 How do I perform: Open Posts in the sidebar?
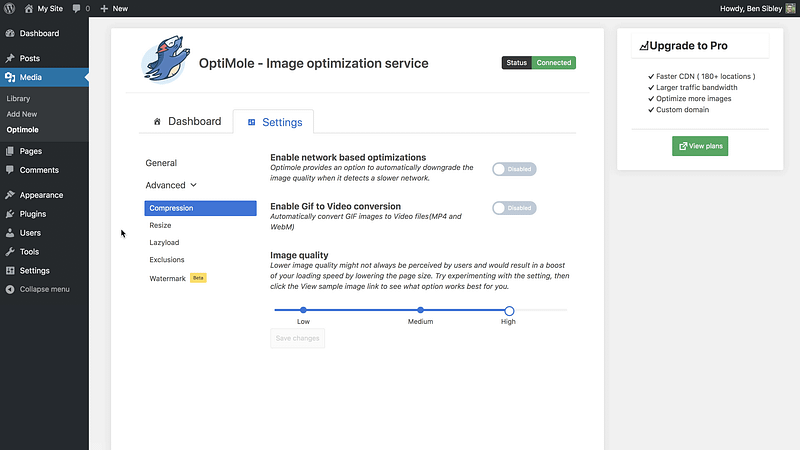coord(30,58)
